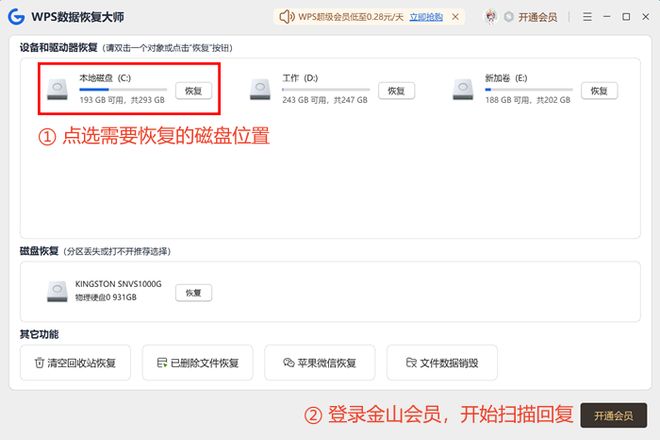Image resolution: width=660 pixels, height=440 pixels.
Task: Click the user avatar icon
Action: click(491, 17)
